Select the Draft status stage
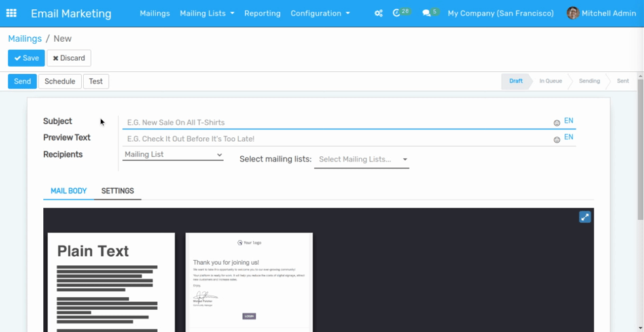The height and width of the screenshot is (332, 644). (x=516, y=81)
